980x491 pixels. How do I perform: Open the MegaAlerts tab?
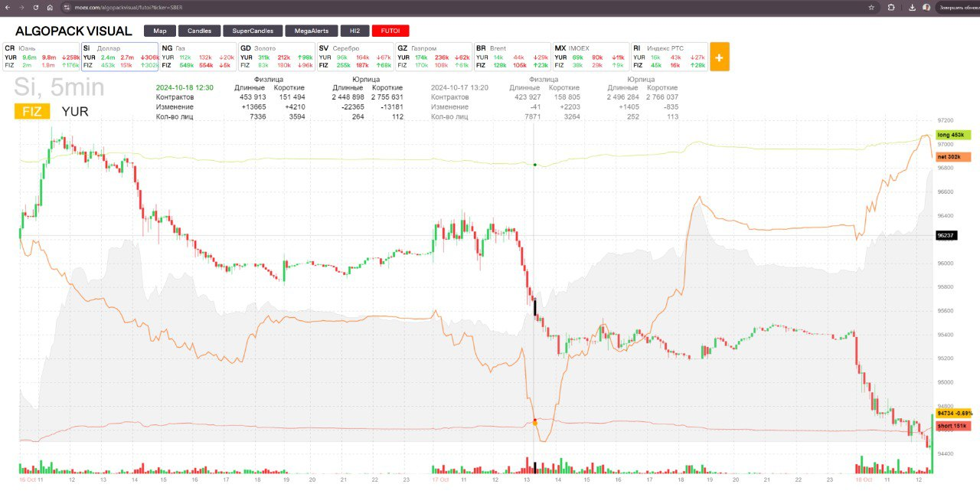click(310, 31)
